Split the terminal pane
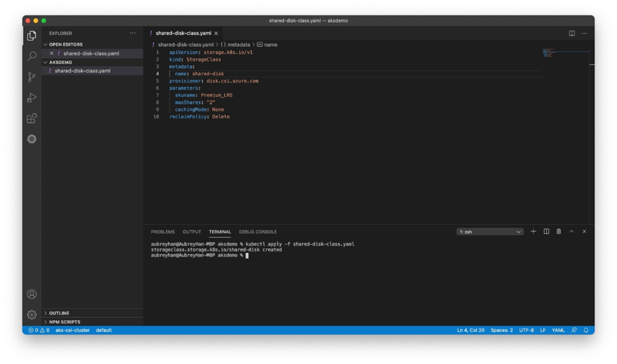 (x=546, y=232)
